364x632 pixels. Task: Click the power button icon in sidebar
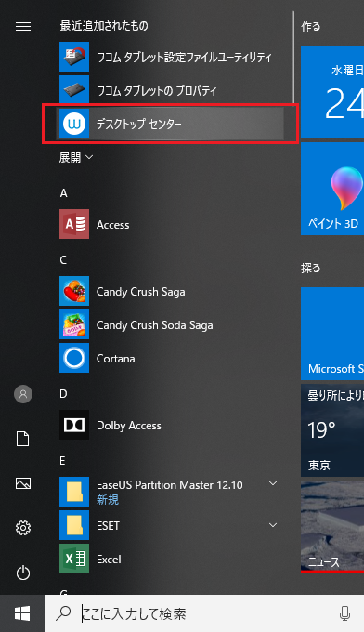tap(23, 573)
